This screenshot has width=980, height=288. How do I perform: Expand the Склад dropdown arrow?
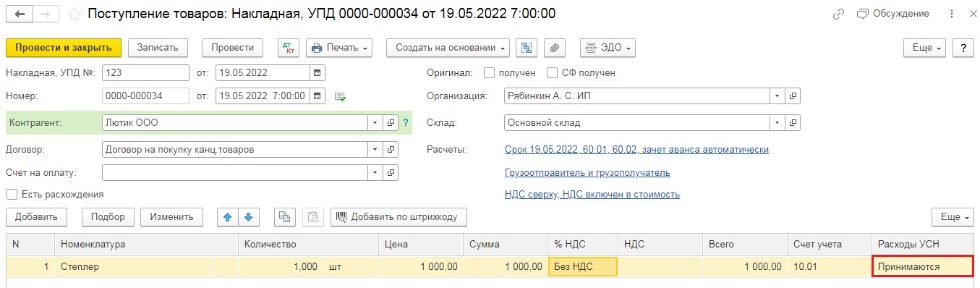tap(777, 123)
